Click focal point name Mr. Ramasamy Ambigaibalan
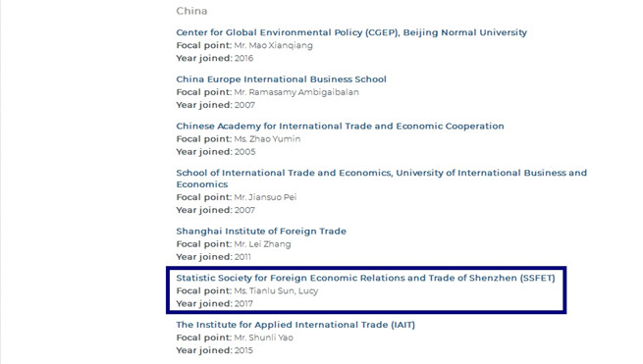Screen dimensions: 643x364 click(296, 92)
